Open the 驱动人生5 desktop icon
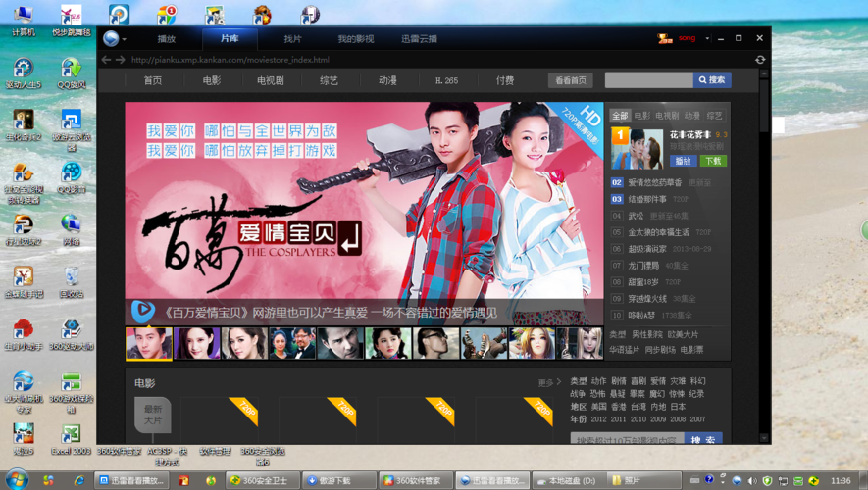Viewport: 868px width, 490px height. (23, 73)
